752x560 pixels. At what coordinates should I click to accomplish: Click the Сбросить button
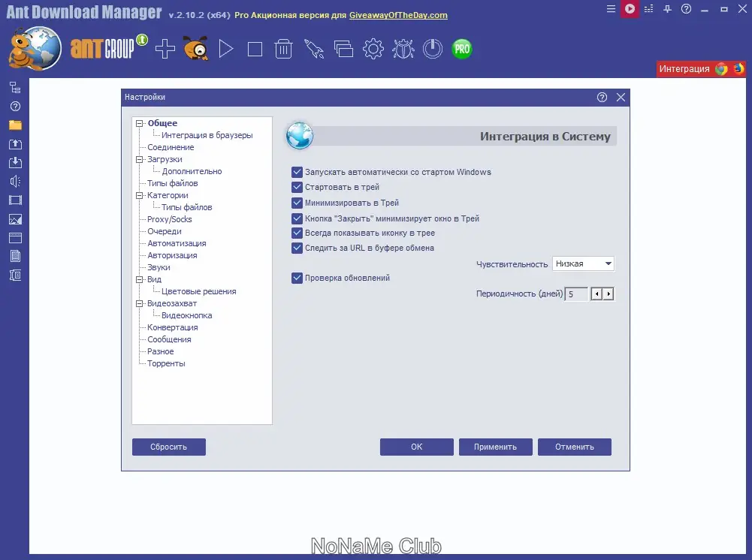tap(169, 447)
